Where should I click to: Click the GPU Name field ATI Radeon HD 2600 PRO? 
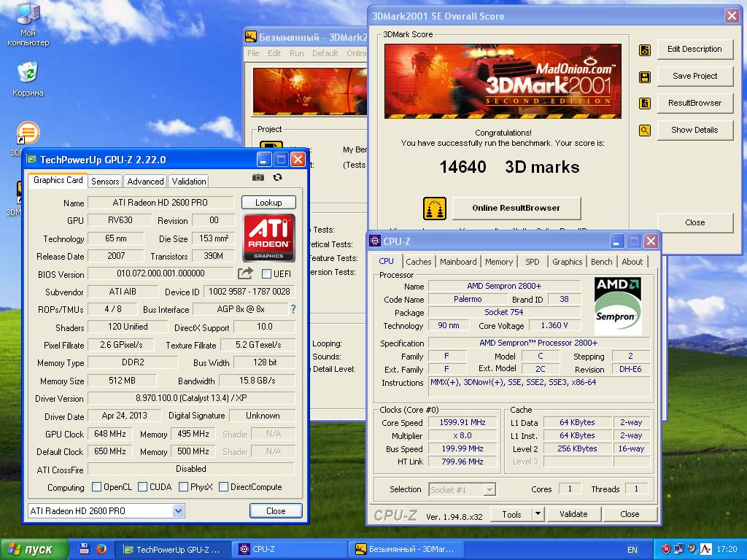point(160,203)
